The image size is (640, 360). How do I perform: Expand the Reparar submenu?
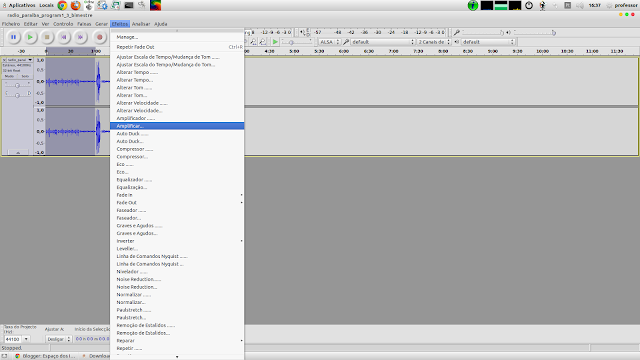click(x=177, y=340)
